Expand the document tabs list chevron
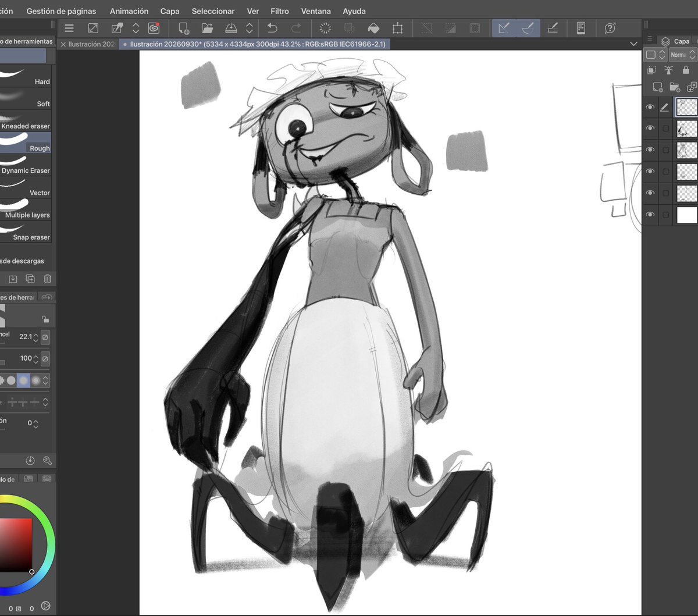This screenshot has height=616, width=698. [x=633, y=44]
